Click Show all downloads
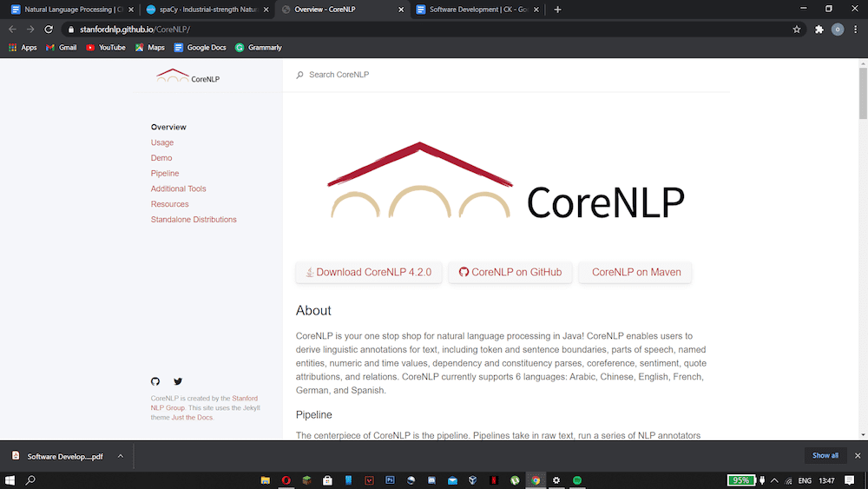Image resolution: width=868 pixels, height=489 pixels. (x=825, y=456)
